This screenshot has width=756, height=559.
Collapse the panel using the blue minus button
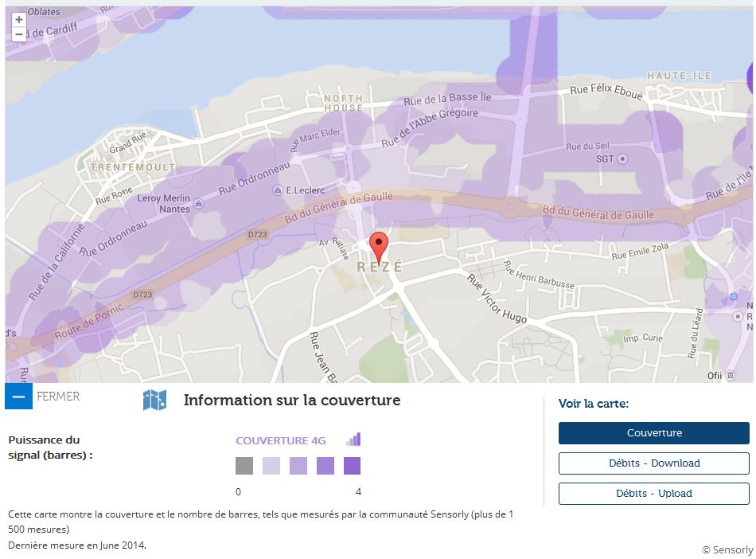pos(19,396)
